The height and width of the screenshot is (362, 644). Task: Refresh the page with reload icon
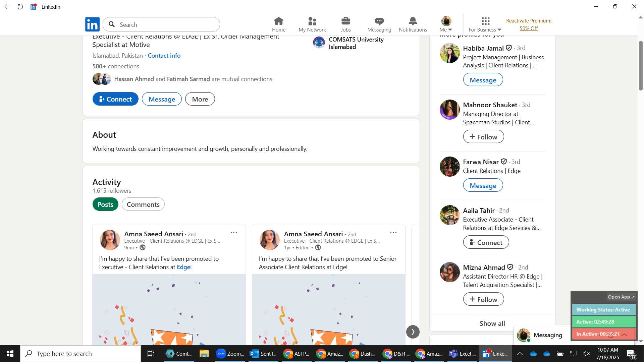coord(20,7)
